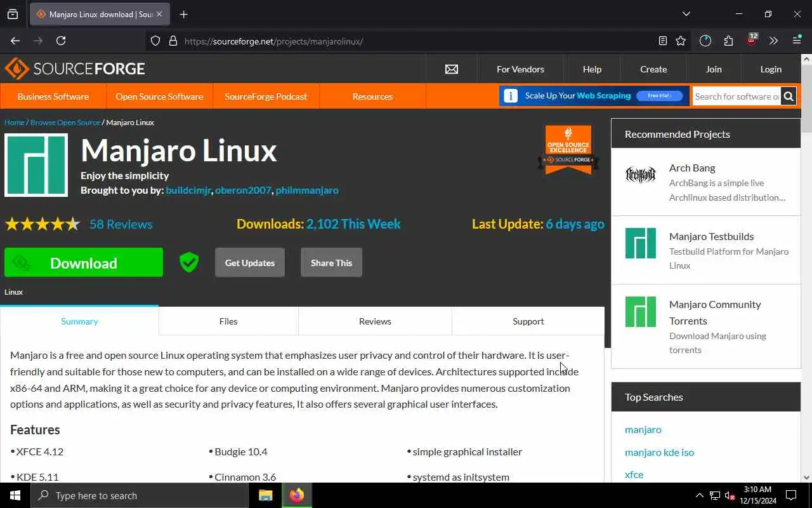The width and height of the screenshot is (812, 508).
Task: Open a new tab with plus button
Action: [183, 14]
